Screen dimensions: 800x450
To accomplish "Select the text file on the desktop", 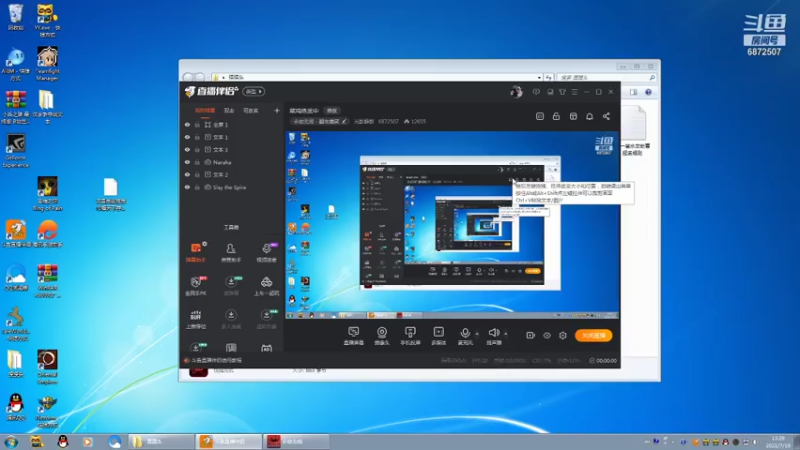I will coord(111,194).
